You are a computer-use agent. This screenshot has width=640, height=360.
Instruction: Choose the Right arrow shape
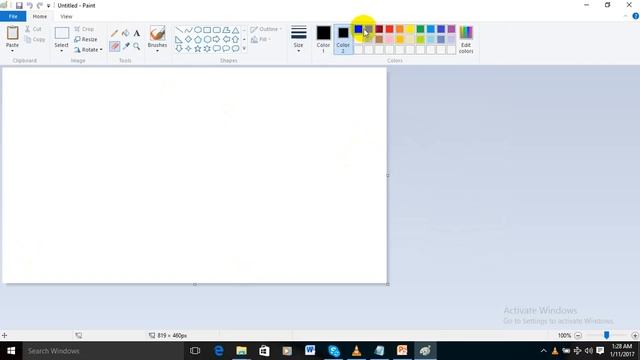(x=216, y=40)
